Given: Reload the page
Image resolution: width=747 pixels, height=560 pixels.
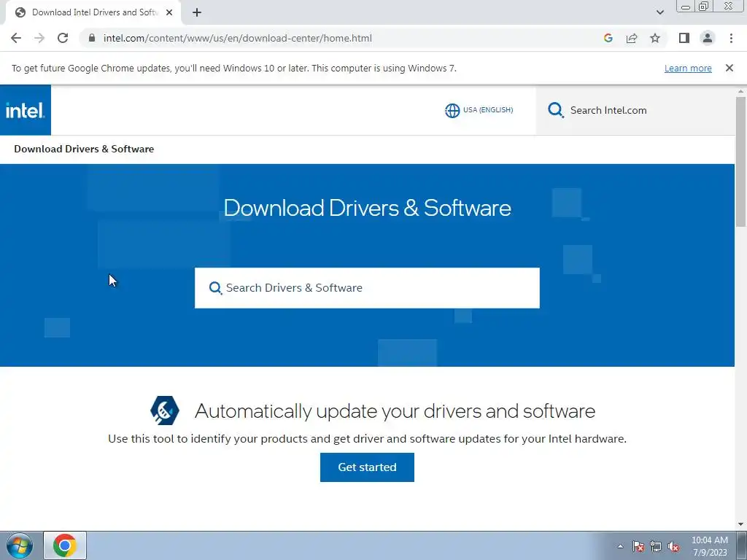Looking at the screenshot, I should coord(63,38).
